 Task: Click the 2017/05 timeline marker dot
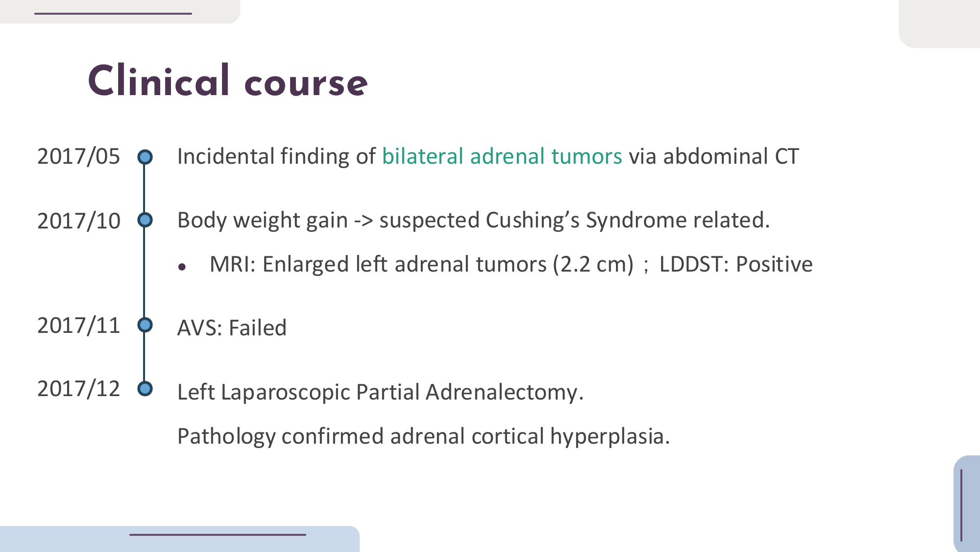point(145,157)
